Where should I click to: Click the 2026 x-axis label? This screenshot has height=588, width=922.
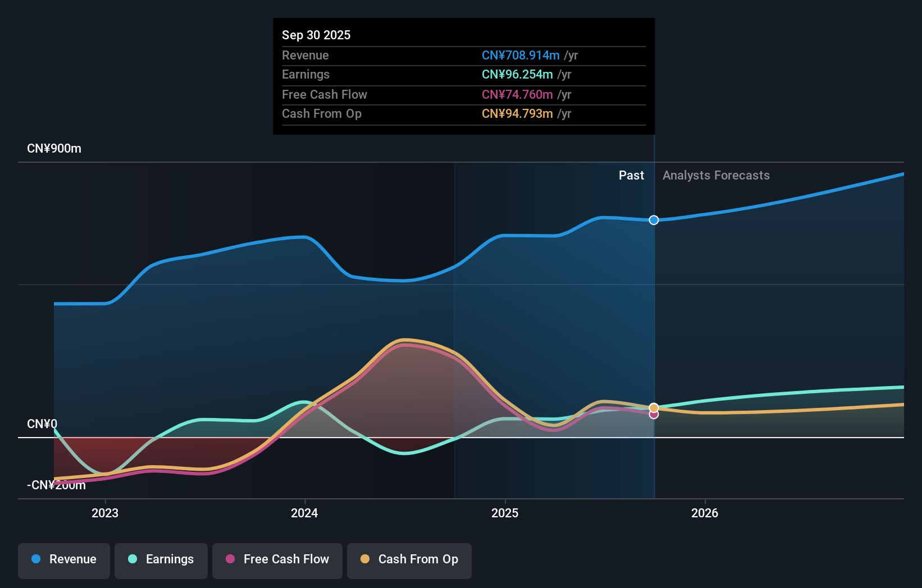pyautogui.click(x=705, y=513)
